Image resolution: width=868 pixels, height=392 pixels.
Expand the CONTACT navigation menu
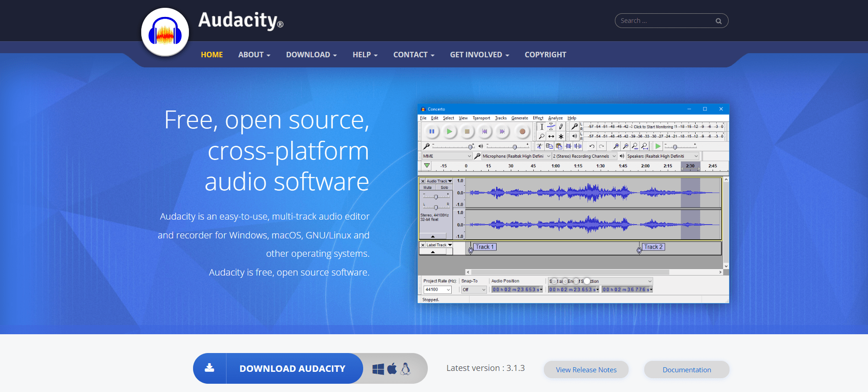pos(414,55)
